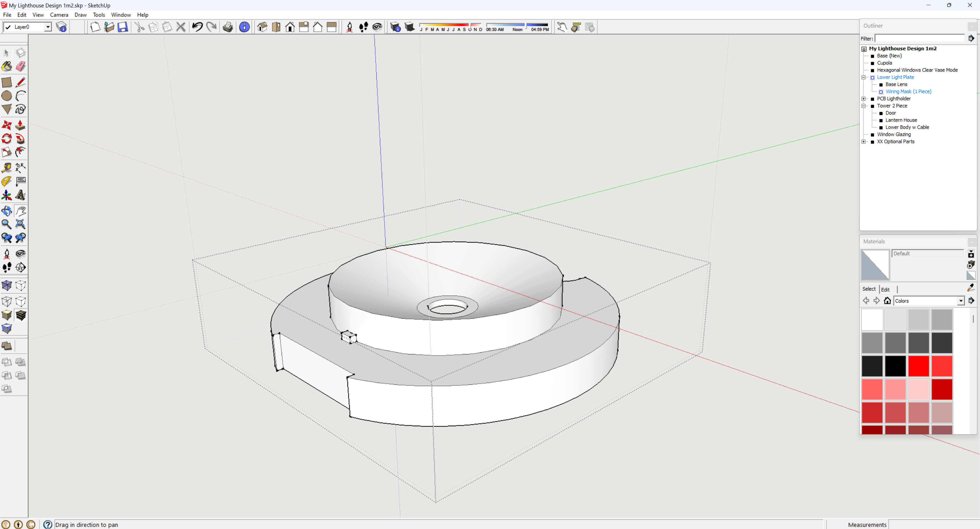Select the Paint Bucket tool
Screen dimensions: 980x529
(x=6, y=67)
